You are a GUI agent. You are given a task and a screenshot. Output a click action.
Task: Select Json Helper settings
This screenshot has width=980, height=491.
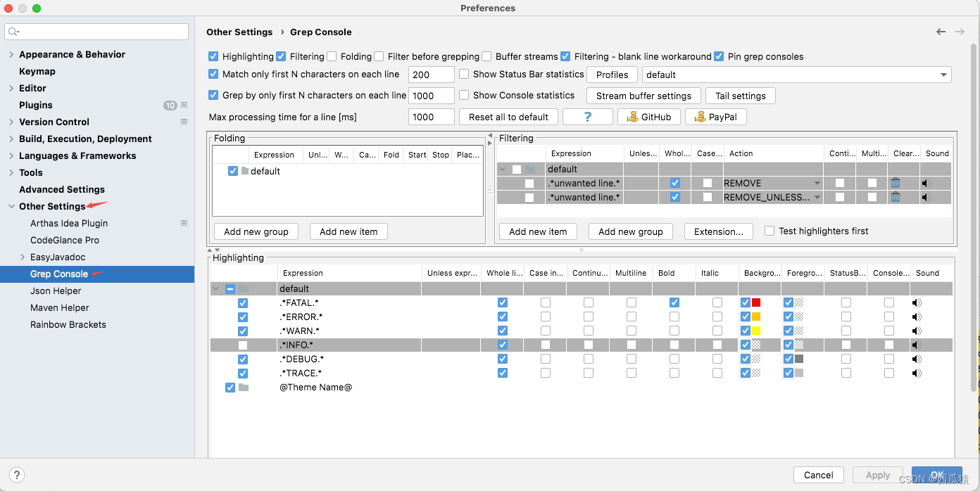[56, 291]
